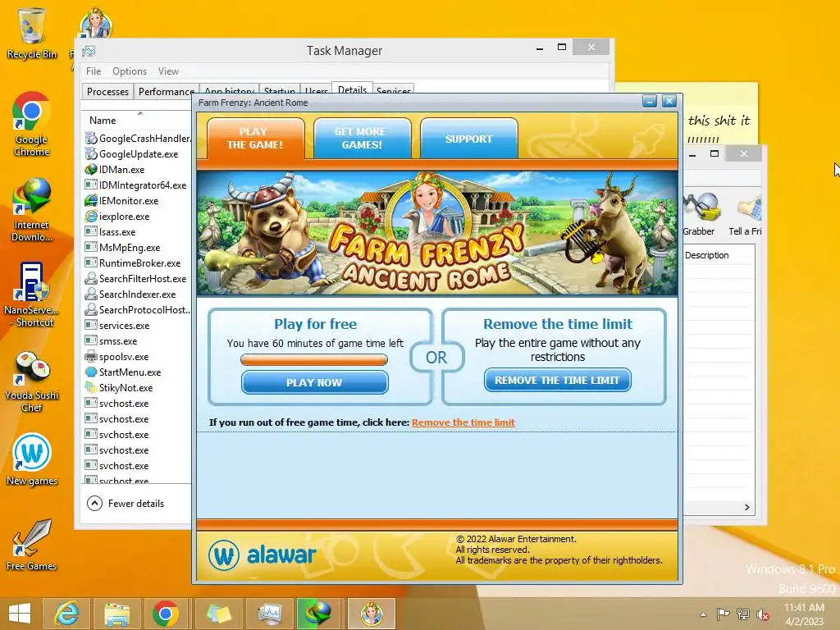Select IEMonitor.exe process row
This screenshot has height=630, width=840.
click(138, 200)
